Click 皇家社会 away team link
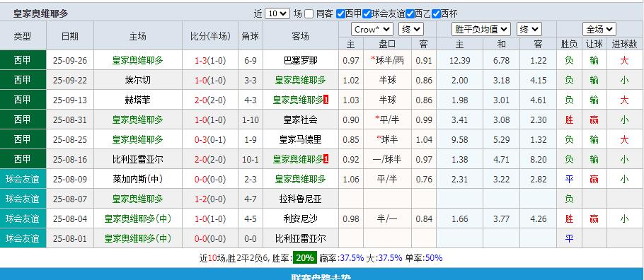This screenshot has width=644, height=280. pos(300,120)
